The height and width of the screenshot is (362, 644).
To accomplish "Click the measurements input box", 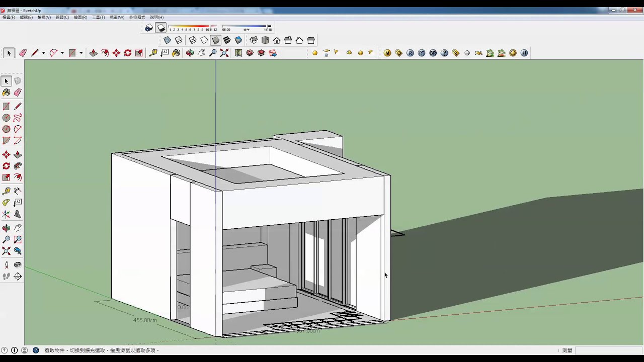I will (x=608, y=350).
